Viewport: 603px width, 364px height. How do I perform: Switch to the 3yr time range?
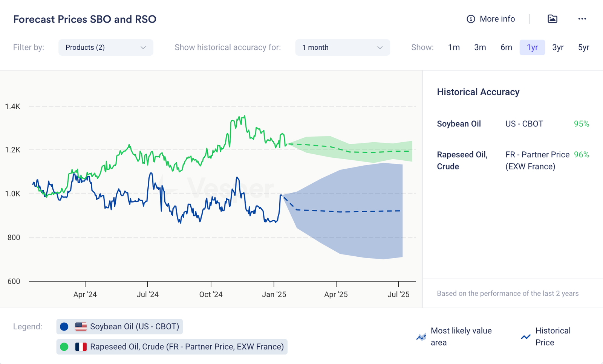click(558, 47)
